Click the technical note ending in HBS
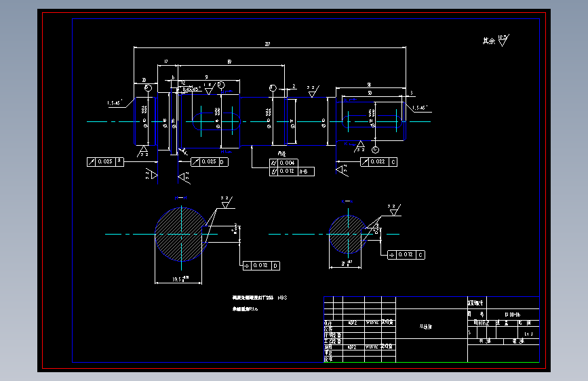Screen dimensions: 588x381 pyautogui.click(x=260, y=298)
